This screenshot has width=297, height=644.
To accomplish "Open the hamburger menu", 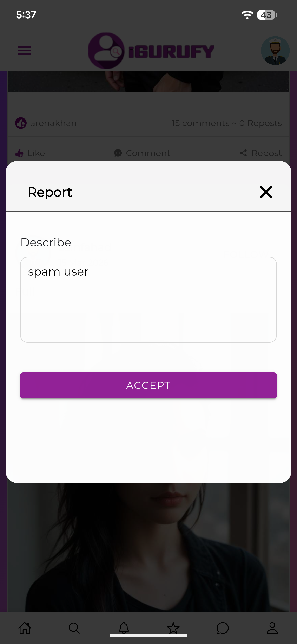I will click(x=25, y=51).
